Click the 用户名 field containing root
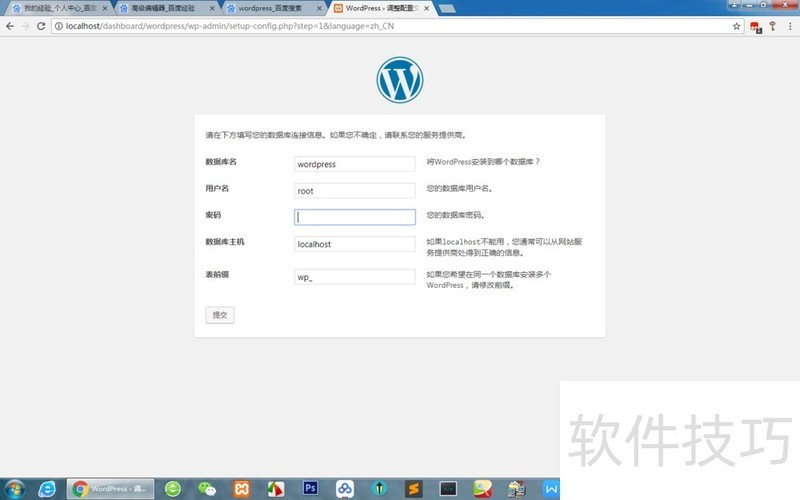 (x=355, y=190)
